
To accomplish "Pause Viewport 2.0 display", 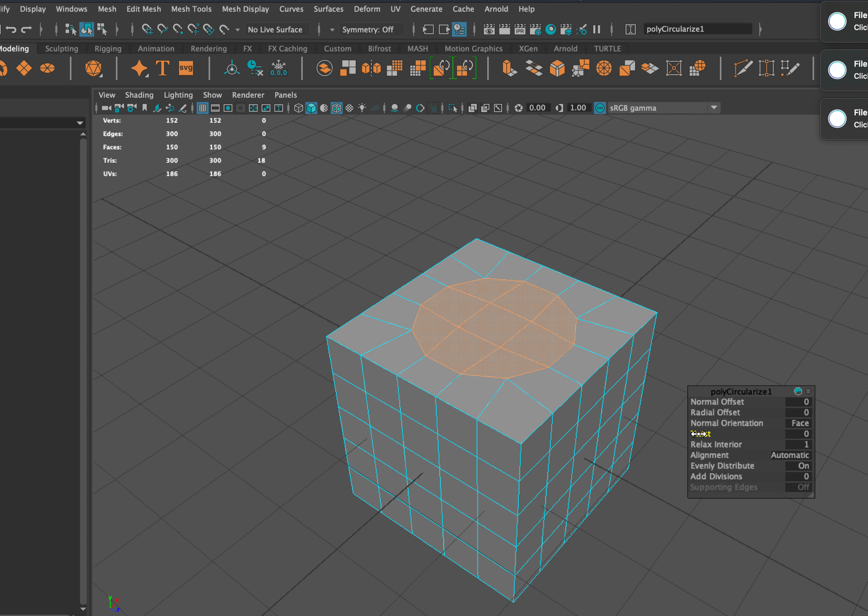I will (596, 29).
